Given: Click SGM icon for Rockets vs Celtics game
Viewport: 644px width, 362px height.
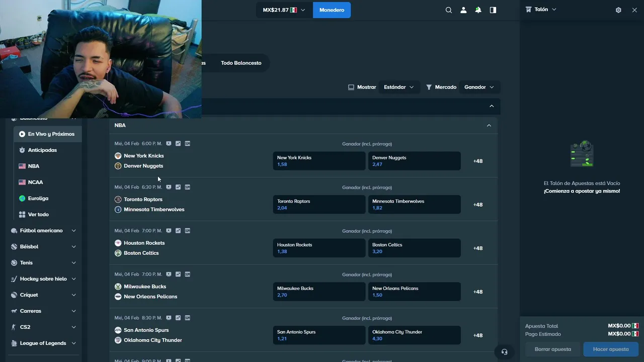Looking at the screenshot, I should click(x=188, y=231).
